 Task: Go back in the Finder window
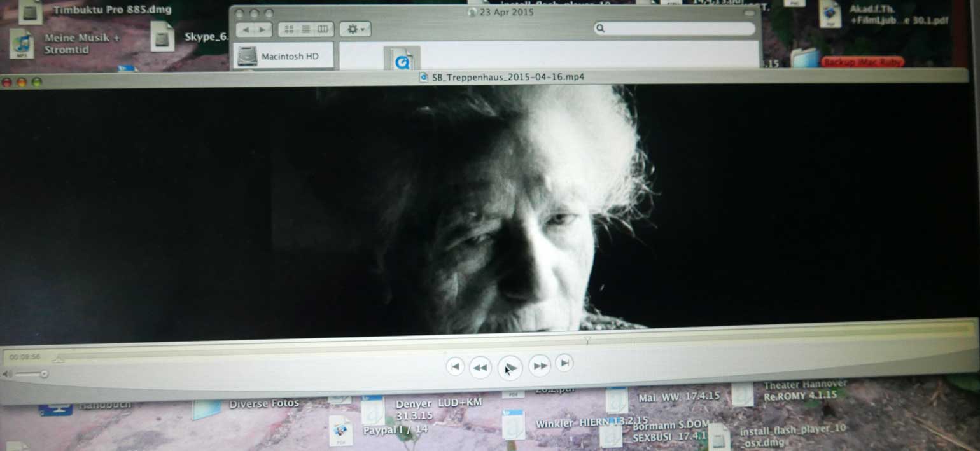246,29
